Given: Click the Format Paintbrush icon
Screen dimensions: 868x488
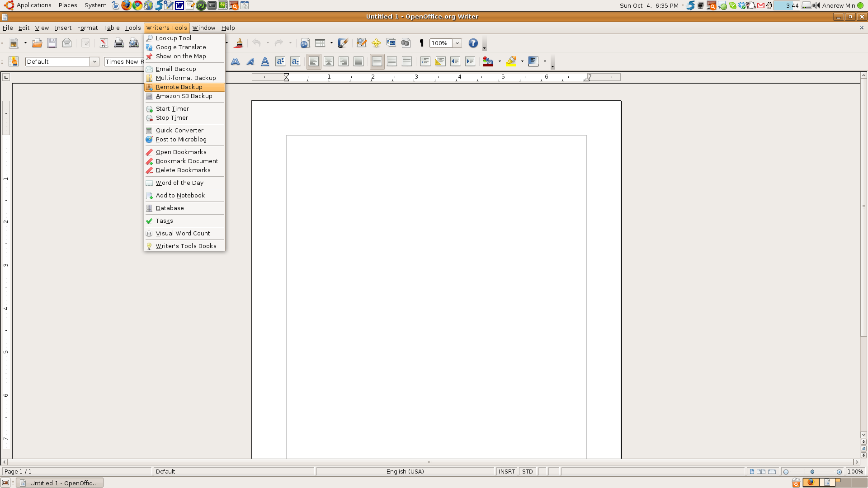Looking at the screenshot, I should 239,43.
